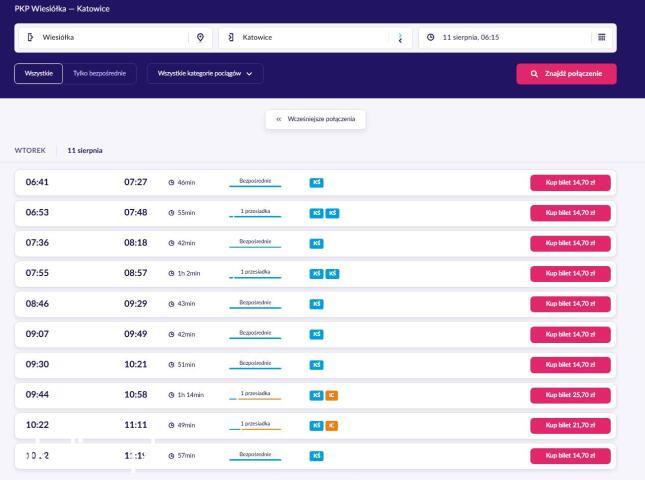Show Wcześniejsze połączenia

tap(316, 119)
